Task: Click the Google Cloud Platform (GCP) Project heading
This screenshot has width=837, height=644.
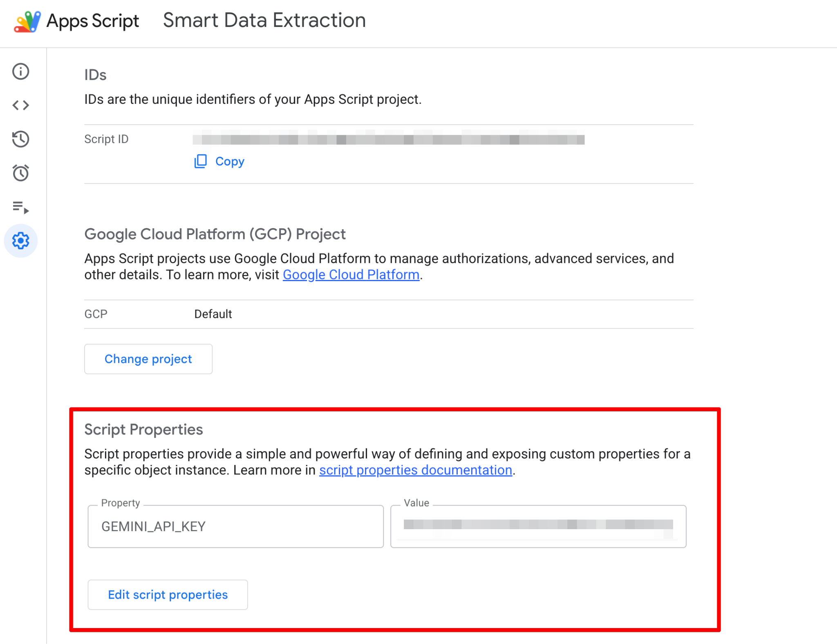Action: click(x=215, y=234)
